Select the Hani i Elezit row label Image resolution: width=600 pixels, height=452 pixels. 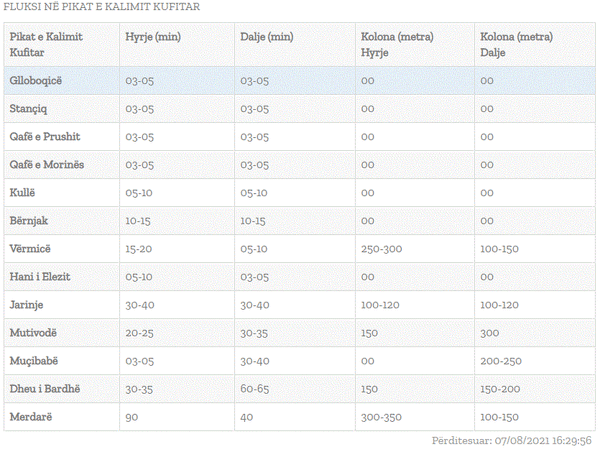[x=40, y=277]
